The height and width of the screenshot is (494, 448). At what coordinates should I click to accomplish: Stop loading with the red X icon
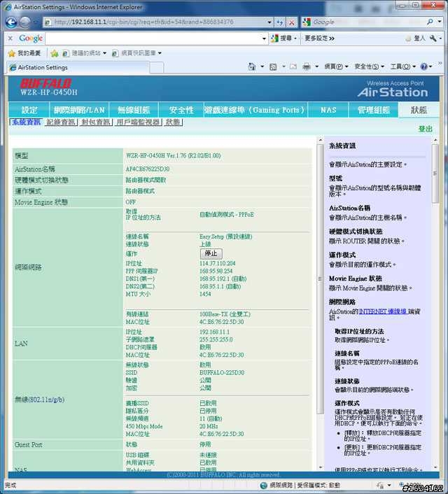pos(292,22)
